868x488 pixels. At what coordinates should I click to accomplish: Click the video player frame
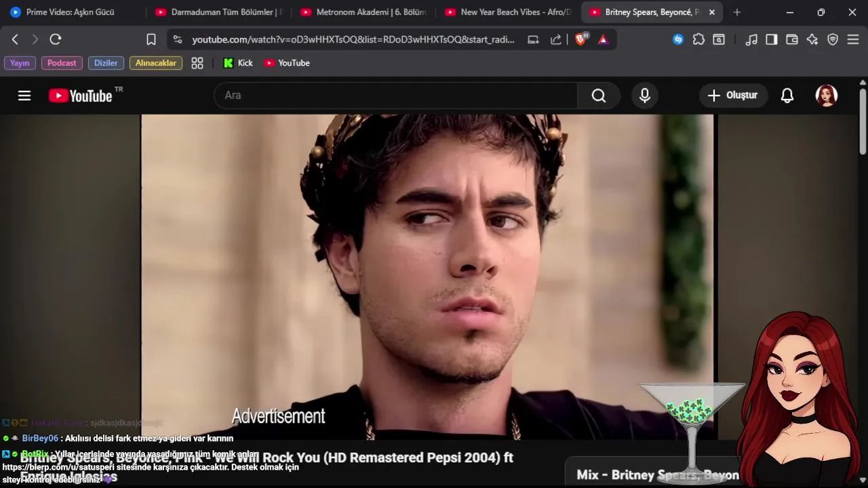point(427,277)
